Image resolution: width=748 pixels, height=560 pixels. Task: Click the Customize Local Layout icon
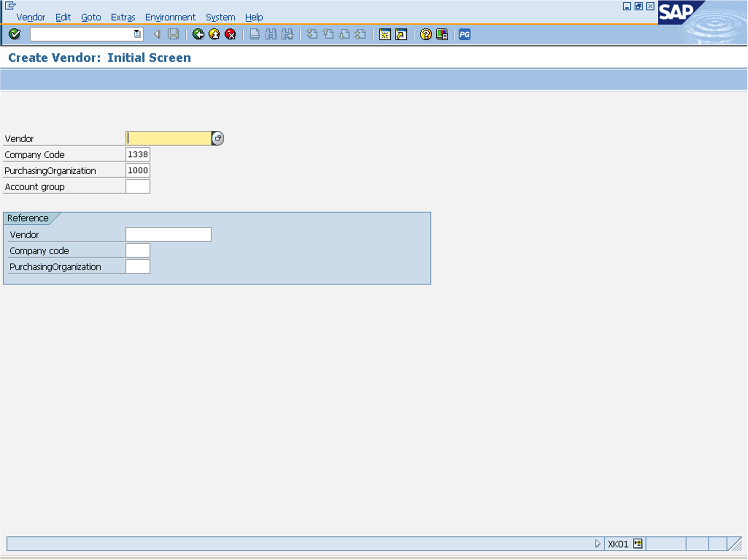pos(442,34)
